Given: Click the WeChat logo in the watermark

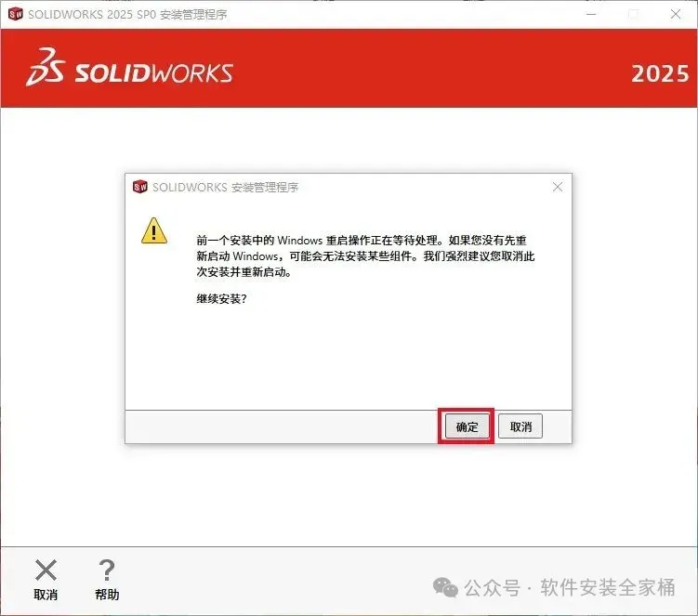Looking at the screenshot, I should [445, 587].
